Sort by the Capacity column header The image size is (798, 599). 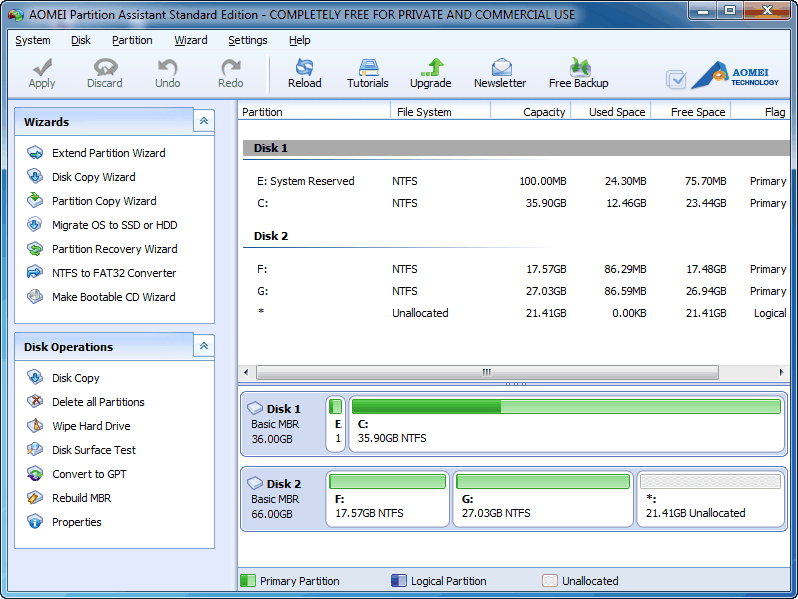530,111
